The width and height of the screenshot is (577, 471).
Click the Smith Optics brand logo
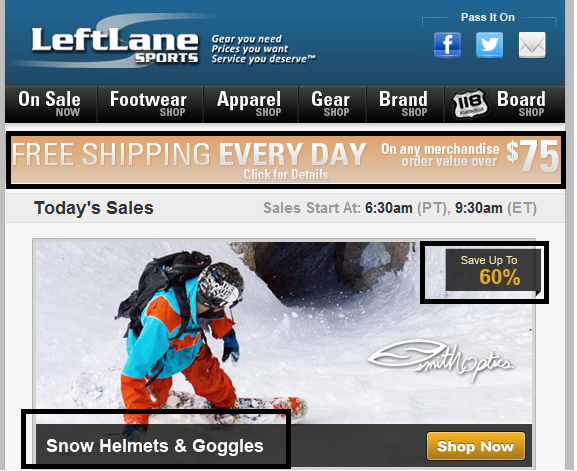[440, 358]
